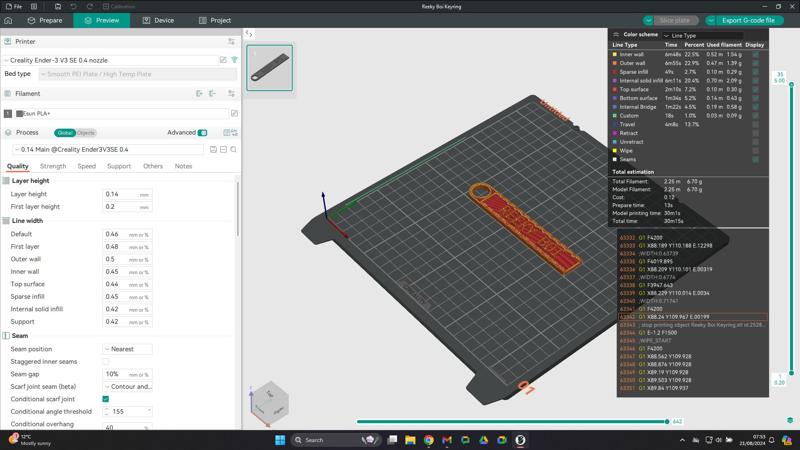Click the add filament icon

point(199,93)
